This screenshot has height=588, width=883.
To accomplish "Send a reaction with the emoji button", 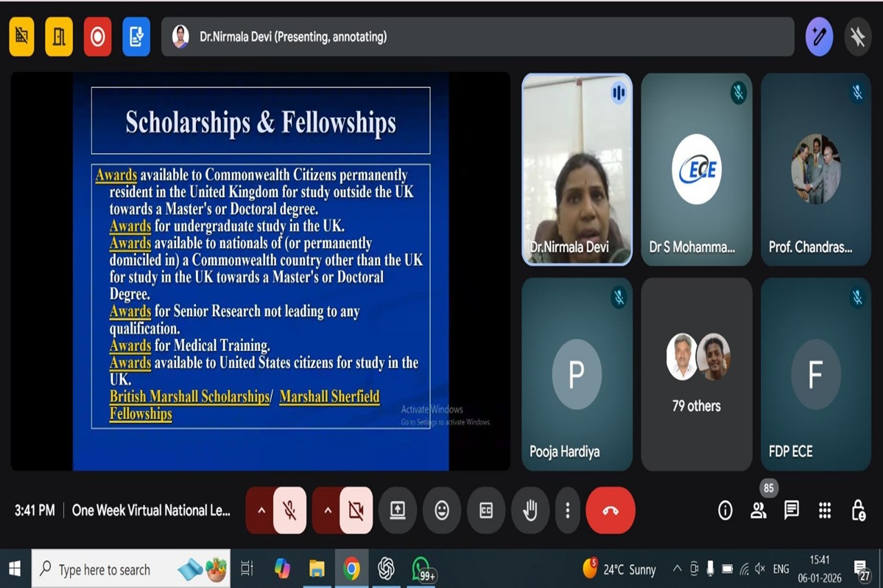I will 441,510.
